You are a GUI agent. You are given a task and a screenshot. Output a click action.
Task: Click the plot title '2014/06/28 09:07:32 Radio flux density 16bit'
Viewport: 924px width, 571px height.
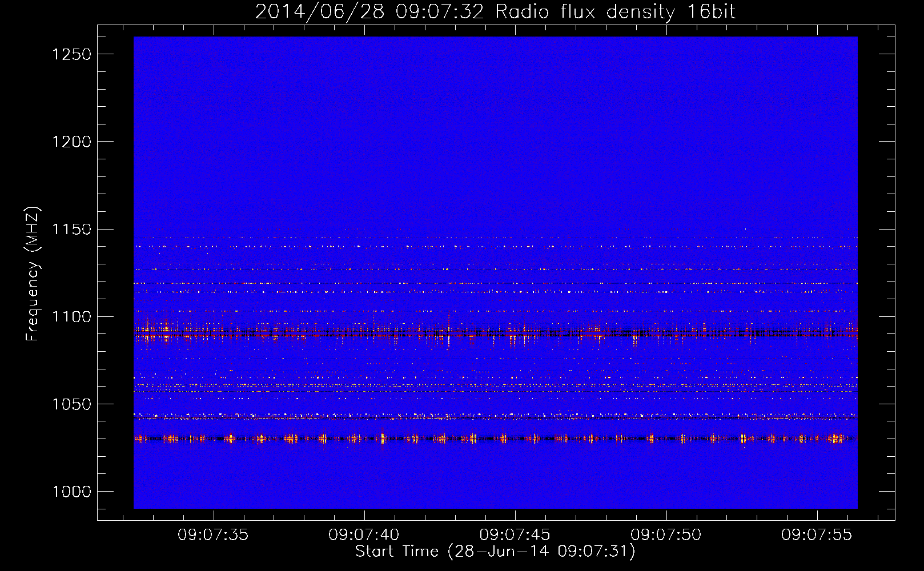[x=495, y=12]
